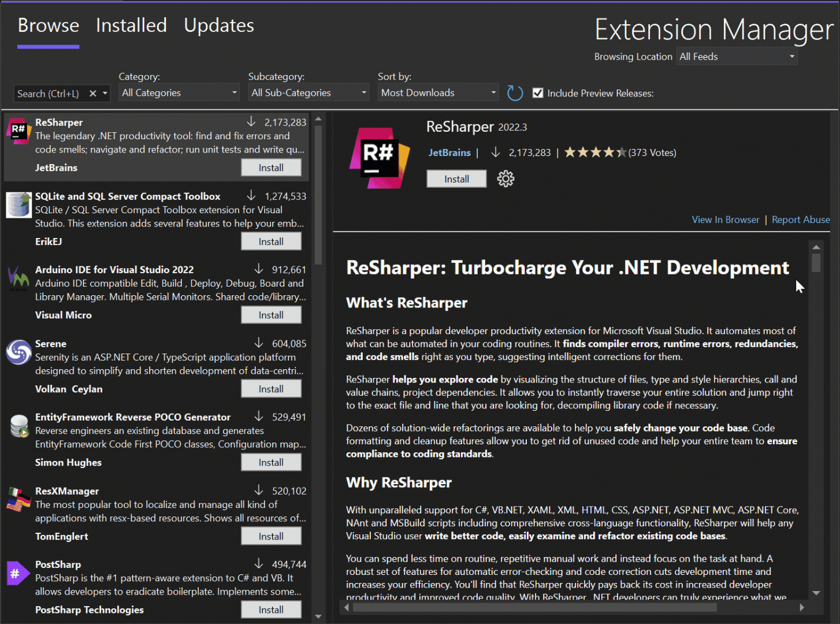Click the Why ReSharper heading
The image size is (840, 624).
[x=399, y=482]
